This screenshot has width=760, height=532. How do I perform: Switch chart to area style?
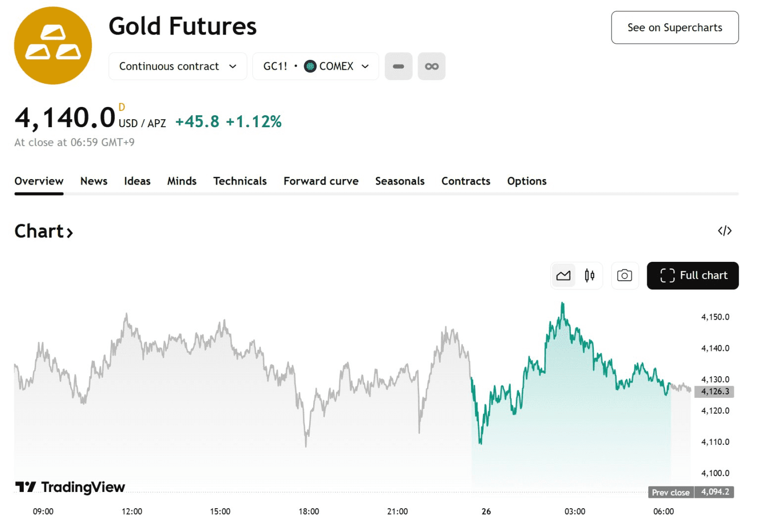pos(563,276)
